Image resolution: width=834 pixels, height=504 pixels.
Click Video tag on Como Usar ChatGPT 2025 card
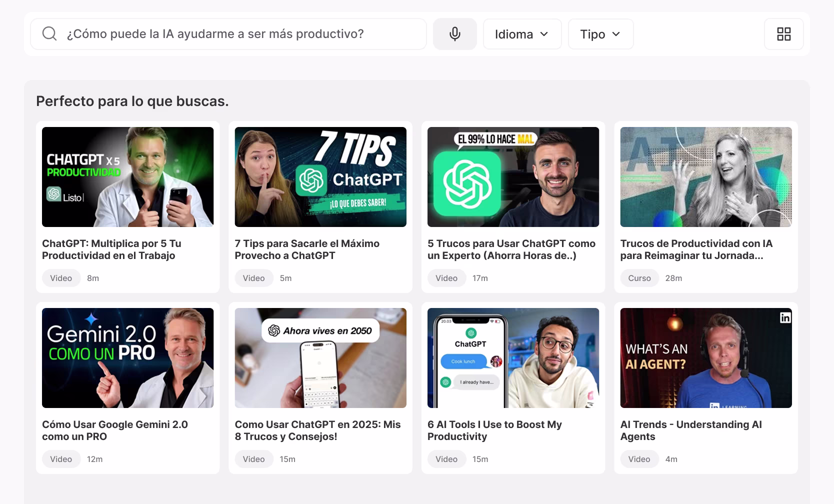[x=254, y=459]
